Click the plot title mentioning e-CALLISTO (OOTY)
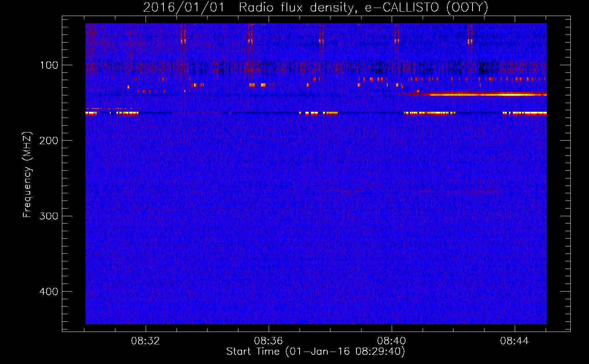The image size is (589, 364). pyautogui.click(x=316, y=7)
